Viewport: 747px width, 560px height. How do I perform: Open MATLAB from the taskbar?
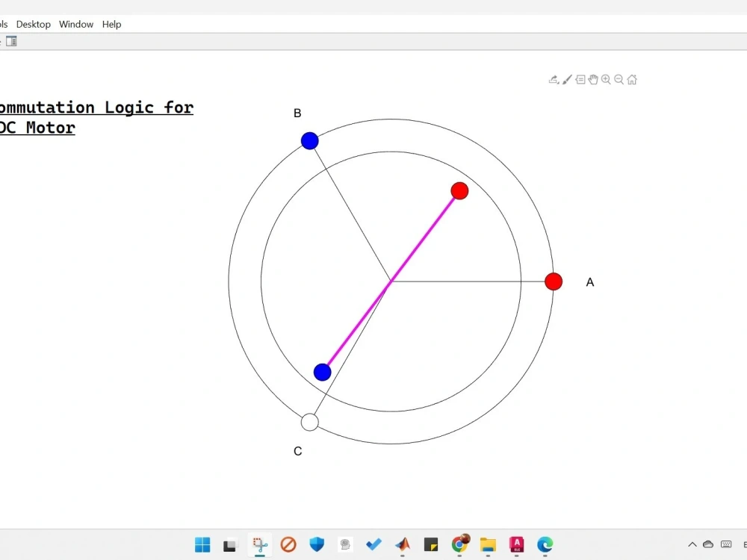coord(402,545)
